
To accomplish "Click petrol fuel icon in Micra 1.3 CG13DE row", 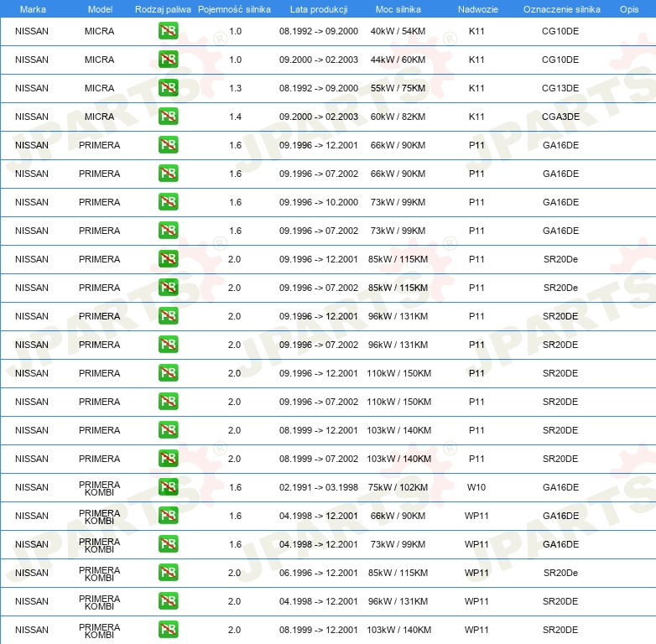I will coord(168,88).
